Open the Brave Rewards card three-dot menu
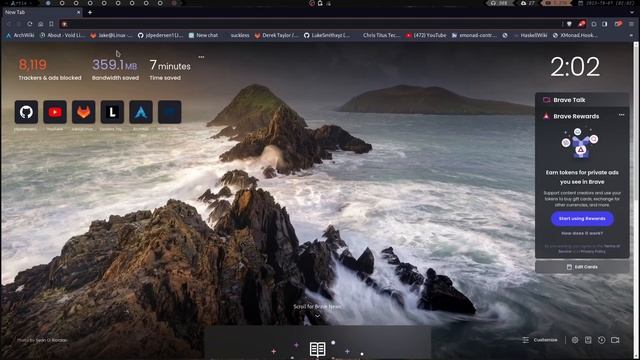The width and height of the screenshot is (640, 360). [621, 115]
